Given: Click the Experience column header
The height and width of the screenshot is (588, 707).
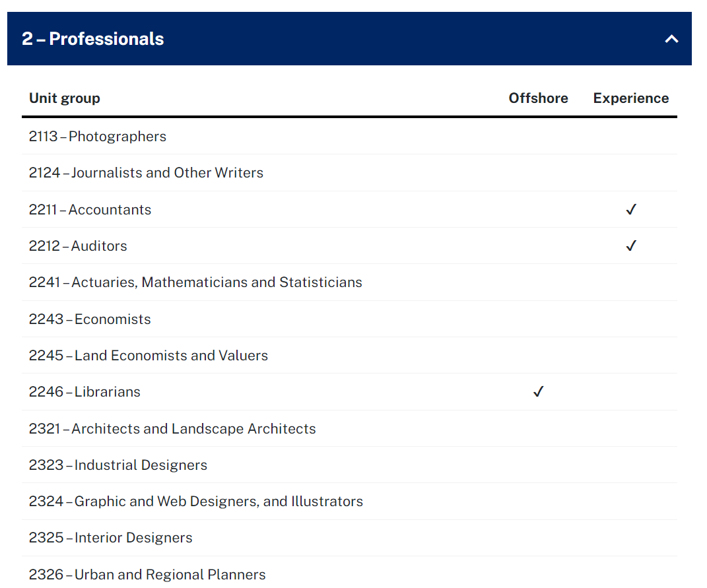Looking at the screenshot, I should (x=630, y=98).
